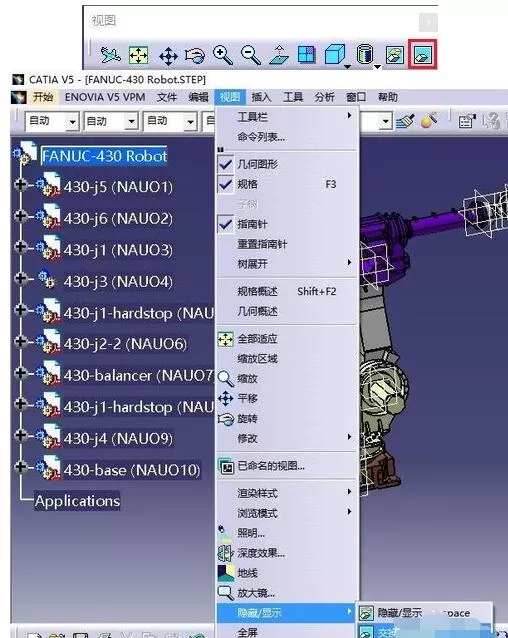Viewport: 508px width, 638px height.
Task: Click the shading mode cylinder icon
Action: click(x=364, y=54)
